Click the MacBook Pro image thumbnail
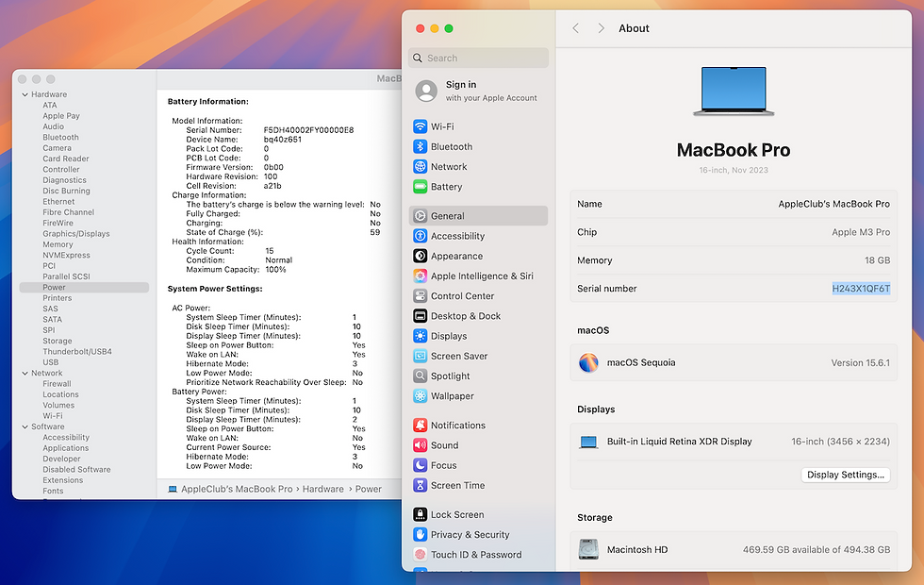This screenshot has height=585, width=924. click(734, 92)
